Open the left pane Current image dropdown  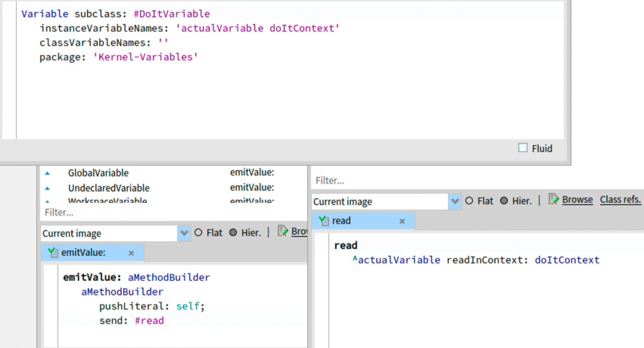pos(184,233)
